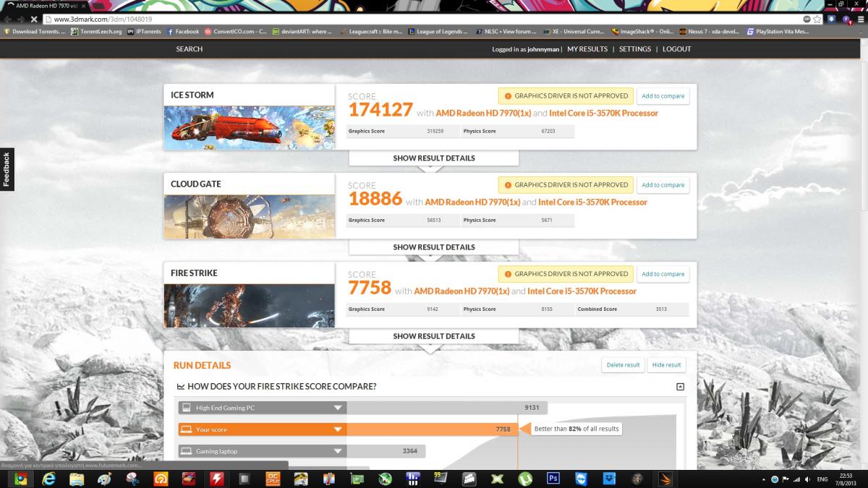Screen dimensions: 868x488
Task: Open the TorrentLeech.org bookmark
Action: pos(97,32)
